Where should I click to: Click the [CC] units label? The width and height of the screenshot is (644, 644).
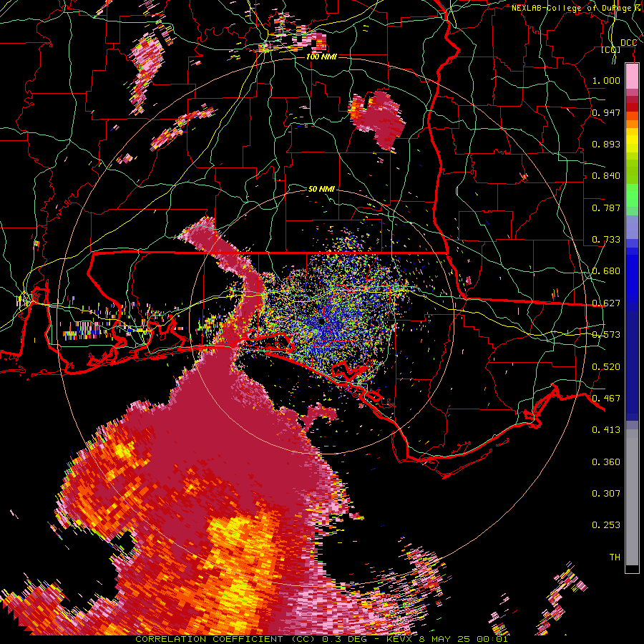click(x=611, y=49)
